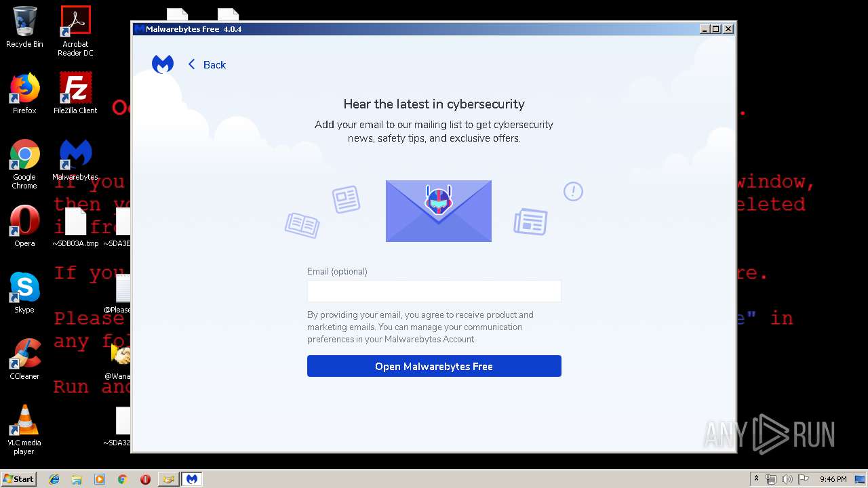Open Windows Media Player taskbar icon

(x=100, y=479)
